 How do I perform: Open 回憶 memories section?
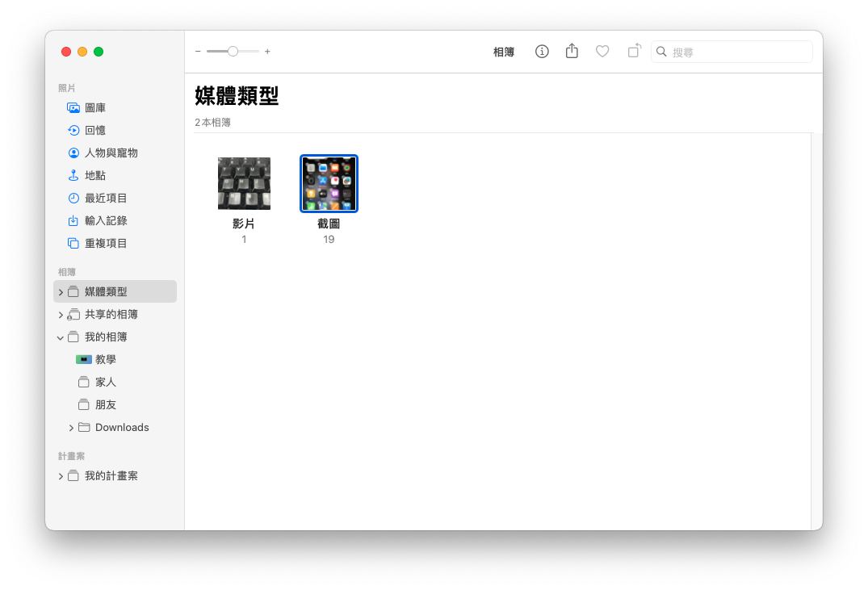115,131
